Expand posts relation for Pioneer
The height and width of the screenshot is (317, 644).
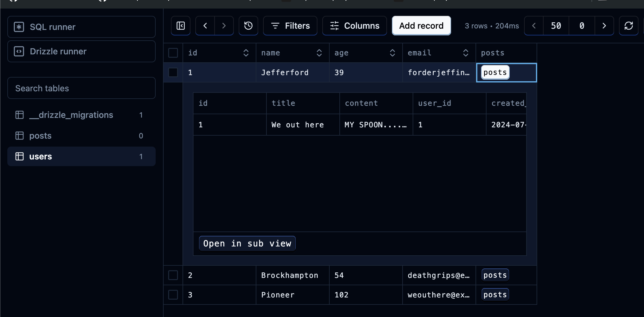point(495,295)
